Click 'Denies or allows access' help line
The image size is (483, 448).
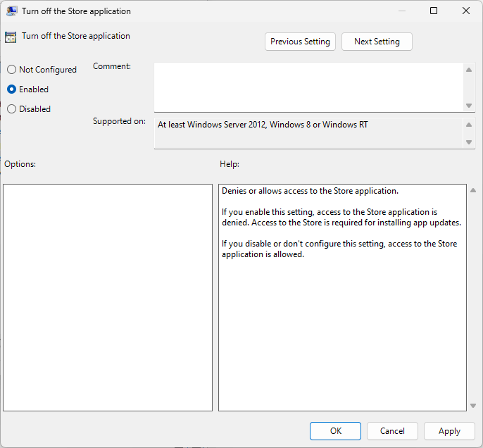pyautogui.click(x=310, y=191)
